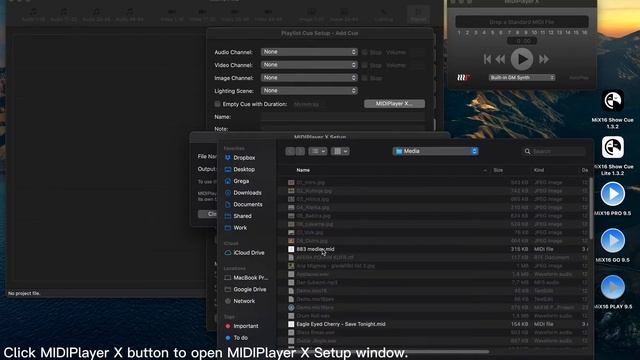Screen dimensions: 640x360
Task: Open the Lighting Scene dropdown
Action: click(x=309, y=91)
